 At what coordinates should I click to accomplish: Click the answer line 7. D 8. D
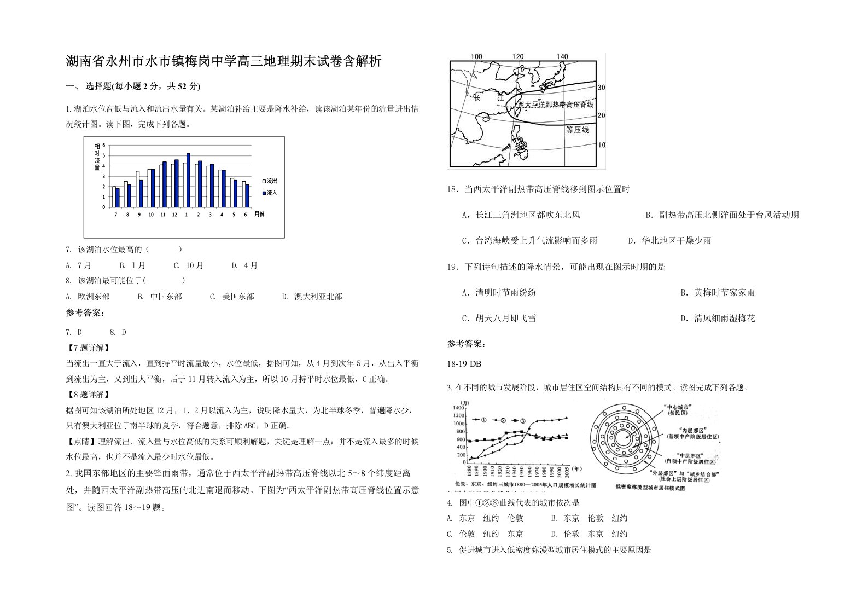tap(96, 332)
